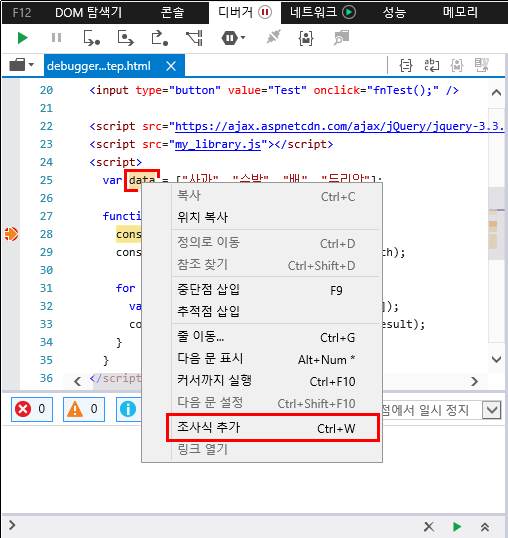Screen dimensions: 508x538
Task: Switch to the 네트워크 tab
Action: 323,13
